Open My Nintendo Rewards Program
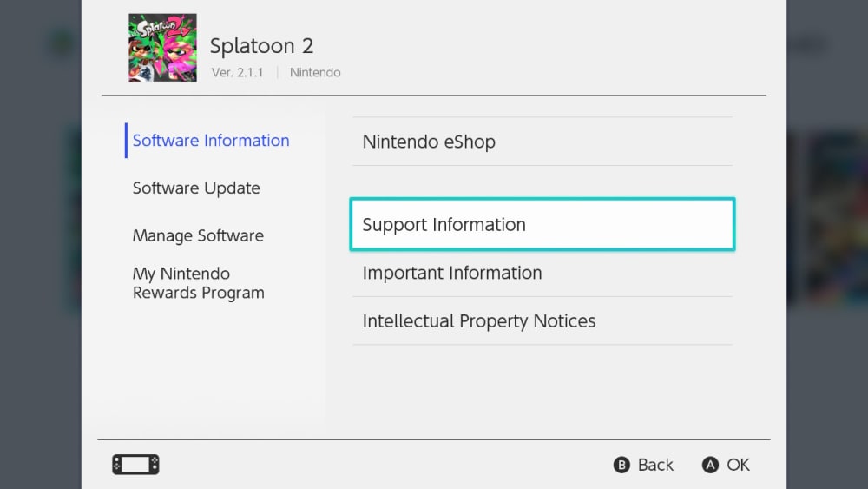The height and width of the screenshot is (489, 868). (198, 283)
